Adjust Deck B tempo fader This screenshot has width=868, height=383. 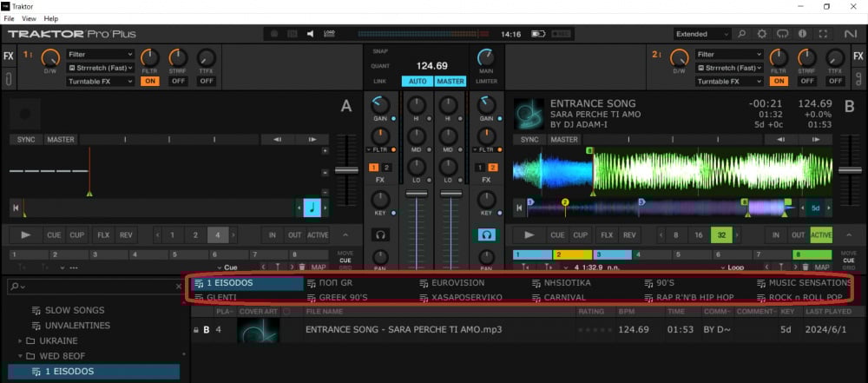point(848,170)
